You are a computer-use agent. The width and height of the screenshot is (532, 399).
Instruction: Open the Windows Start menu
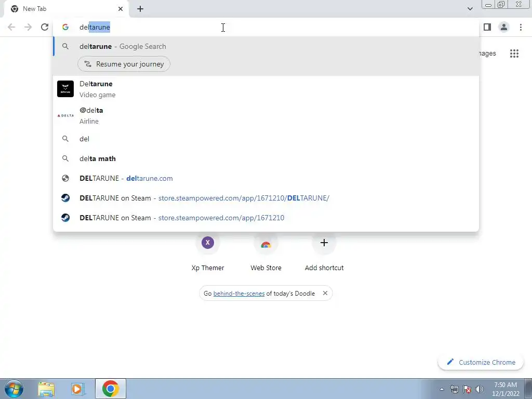[14, 389]
